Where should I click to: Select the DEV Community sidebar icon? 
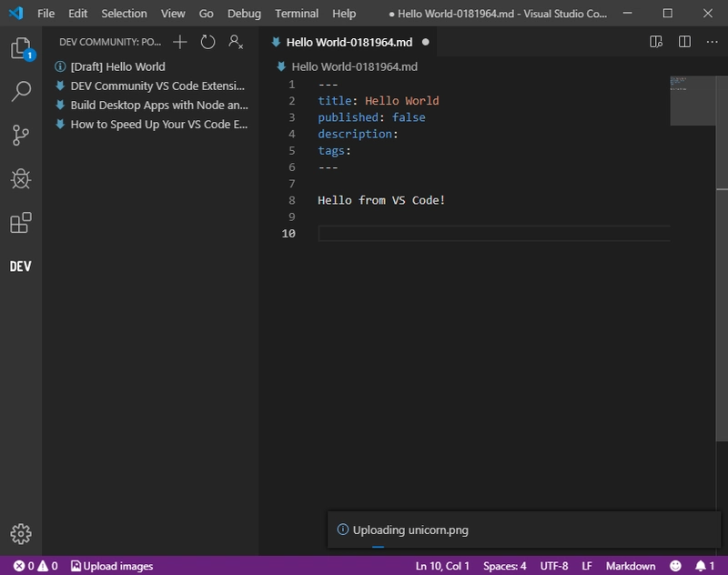click(21, 267)
